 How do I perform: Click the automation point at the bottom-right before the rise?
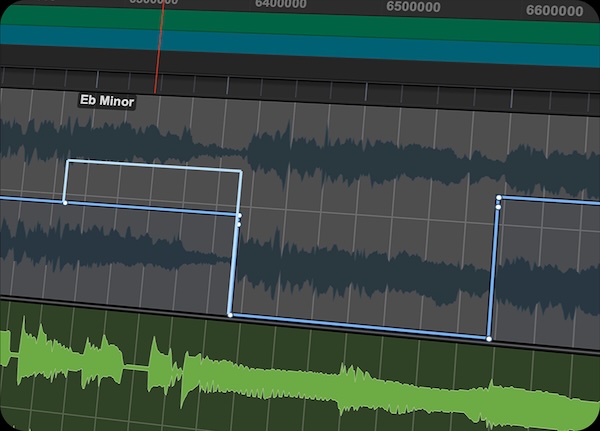click(488, 339)
